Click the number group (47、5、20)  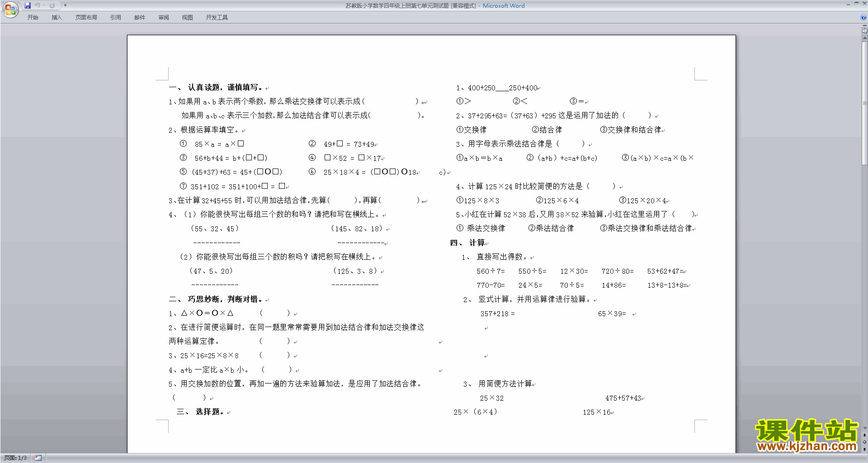coord(211,271)
